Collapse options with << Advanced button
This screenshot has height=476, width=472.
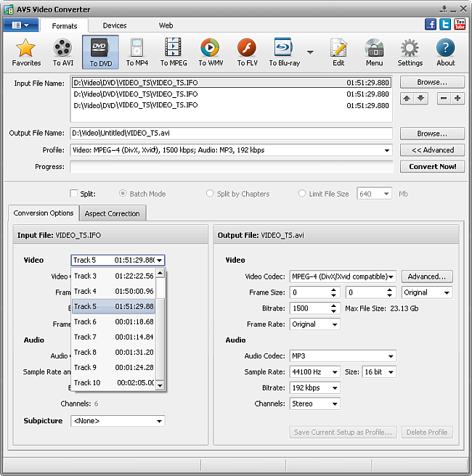(x=432, y=150)
